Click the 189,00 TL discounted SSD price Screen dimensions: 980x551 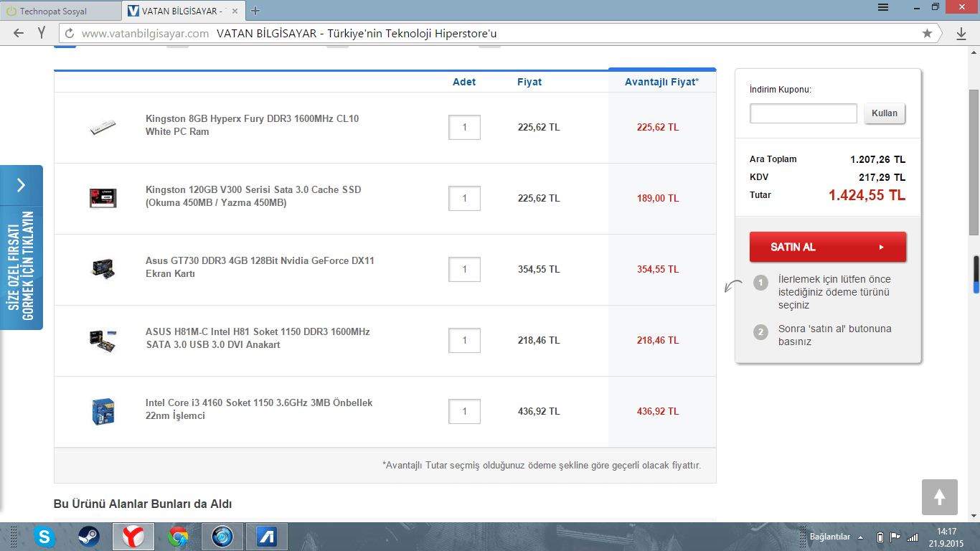point(658,198)
